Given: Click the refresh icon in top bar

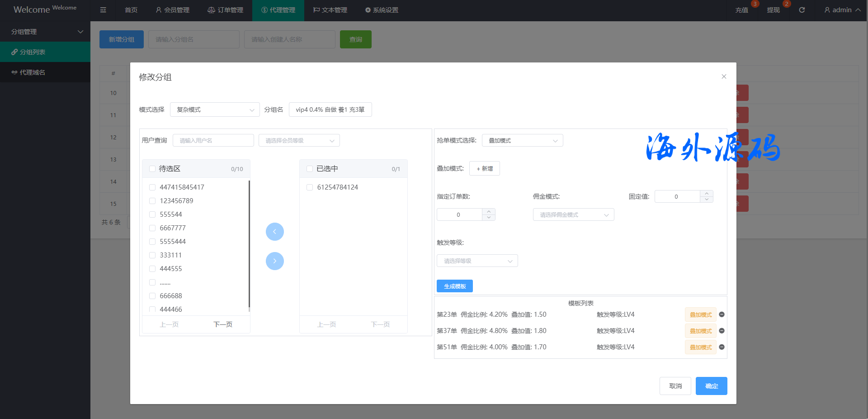Looking at the screenshot, I should [802, 10].
